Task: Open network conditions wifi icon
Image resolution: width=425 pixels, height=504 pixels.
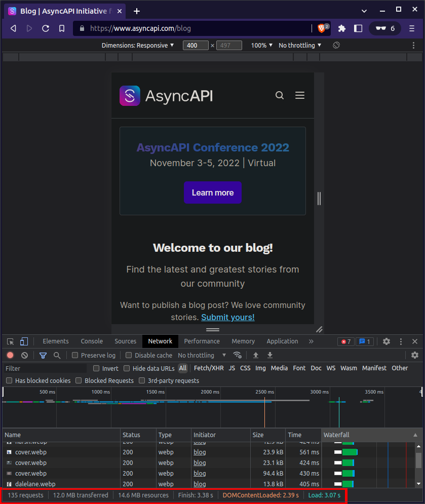Action: click(x=238, y=355)
